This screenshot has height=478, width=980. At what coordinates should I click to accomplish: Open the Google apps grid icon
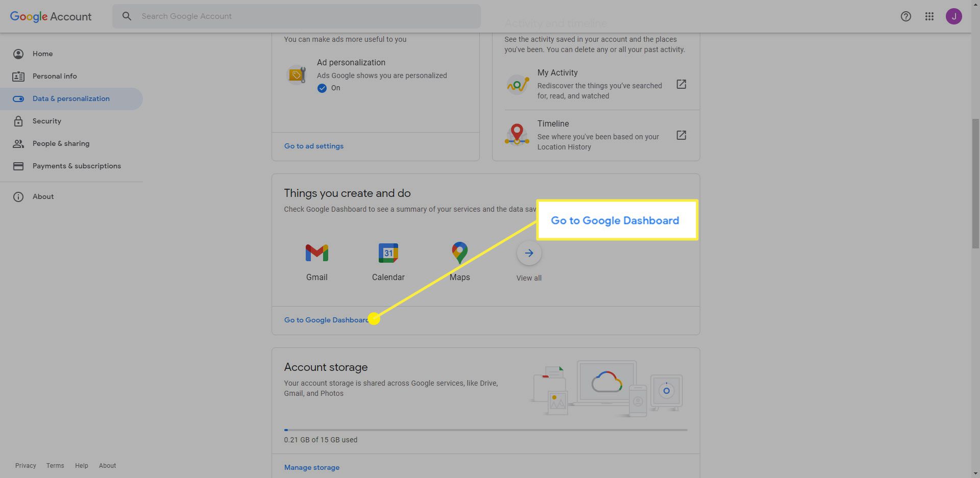pos(929,16)
